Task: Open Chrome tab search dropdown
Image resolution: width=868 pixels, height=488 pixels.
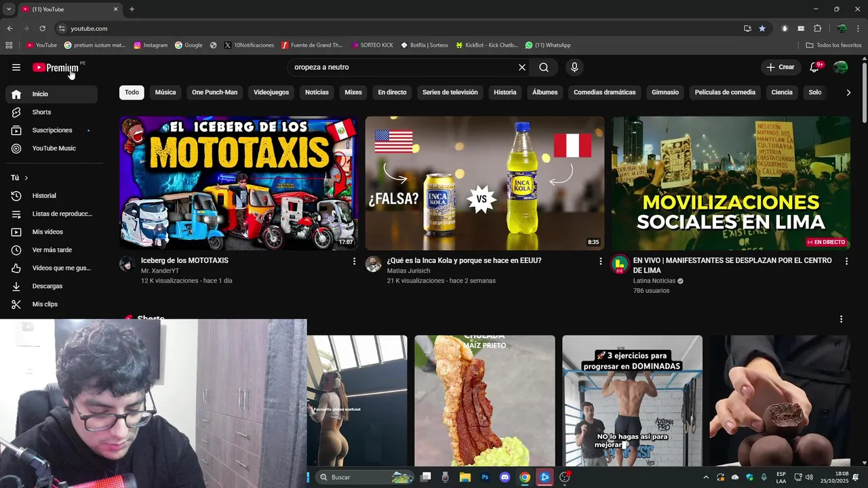Action: click(9, 9)
